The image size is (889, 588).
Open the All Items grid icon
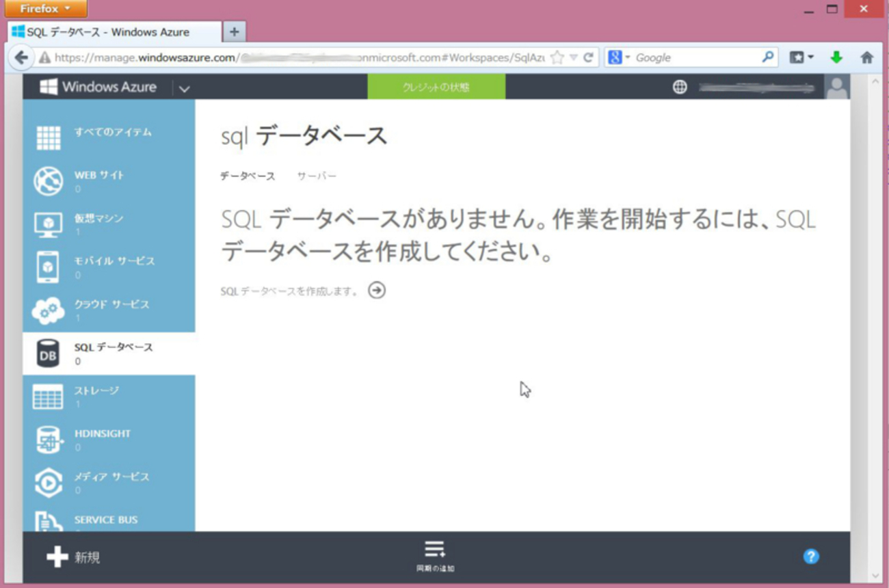tap(48, 138)
